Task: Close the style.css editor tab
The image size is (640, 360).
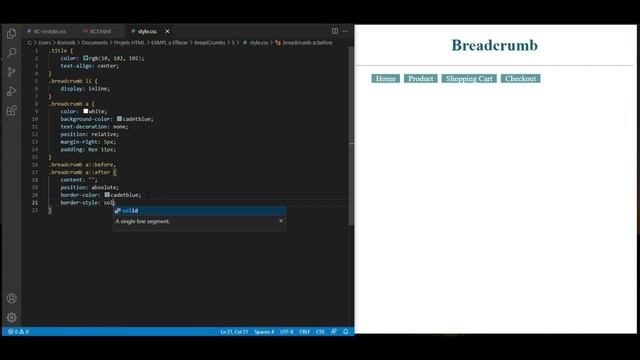Action: tap(167, 31)
